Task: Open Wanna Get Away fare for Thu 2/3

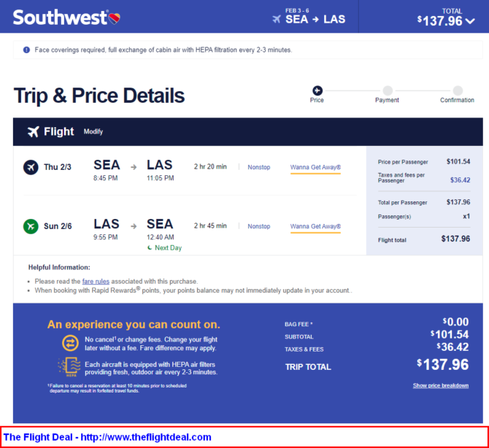Action: 315,167
